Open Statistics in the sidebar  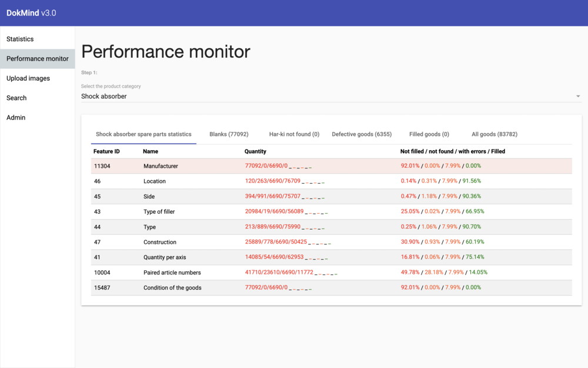coord(20,39)
